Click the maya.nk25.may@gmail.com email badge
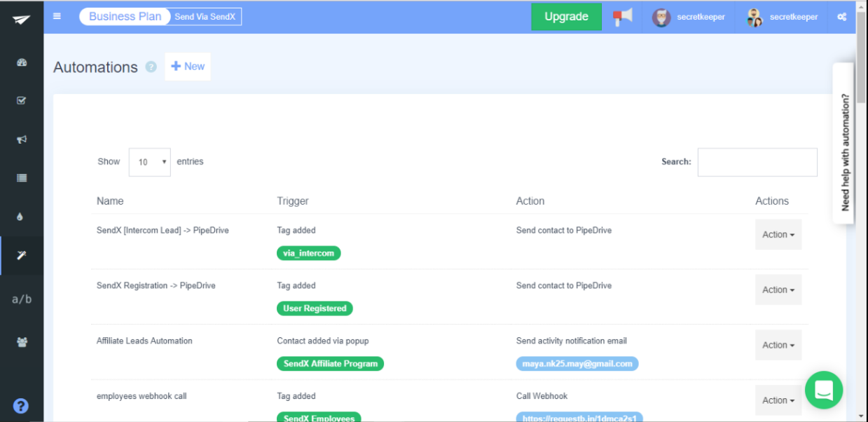The image size is (868, 422). pyautogui.click(x=577, y=364)
